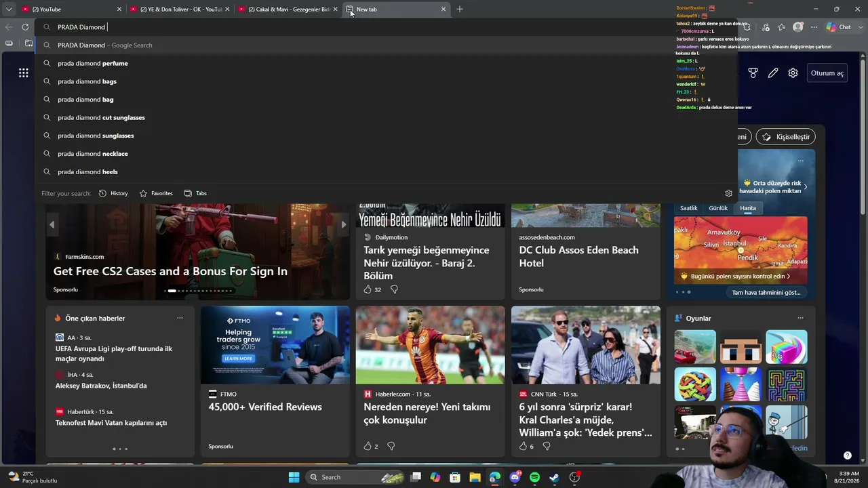
Task: Choose prada diamond sunglasses suggestion
Action: click(386, 136)
